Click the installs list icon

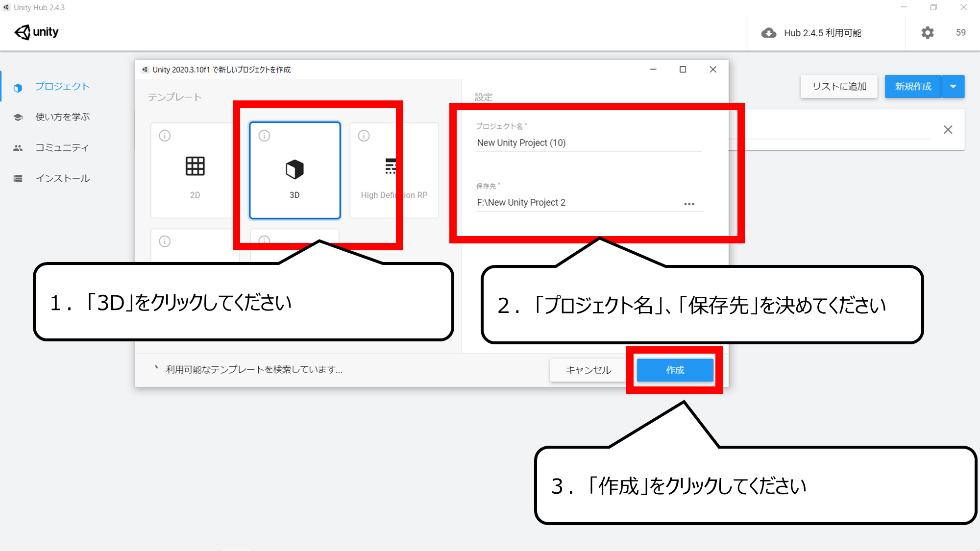(x=18, y=179)
